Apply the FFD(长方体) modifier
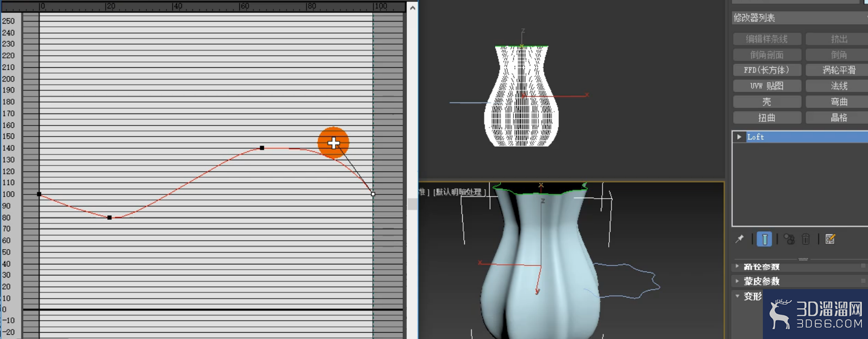 (x=767, y=70)
